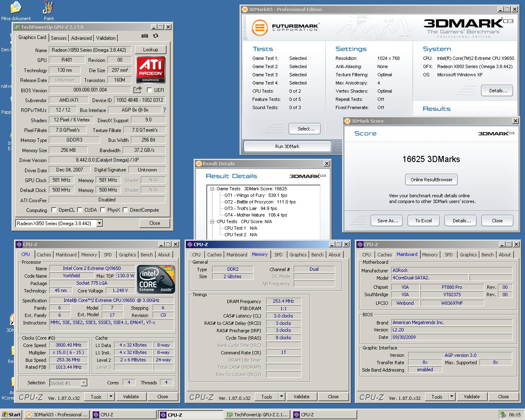Open Bench tab in Mainboard CPU-Z window
The width and height of the screenshot is (525, 420).
tap(488, 255)
